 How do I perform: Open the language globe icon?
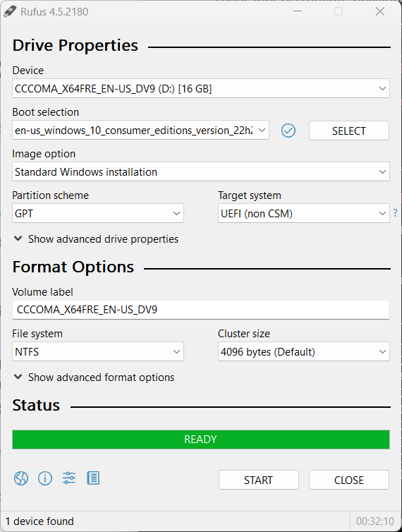click(x=21, y=478)
